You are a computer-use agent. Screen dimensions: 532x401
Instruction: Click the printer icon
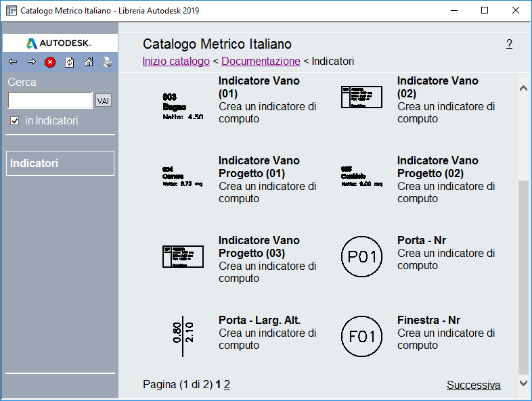pos(108,62)
